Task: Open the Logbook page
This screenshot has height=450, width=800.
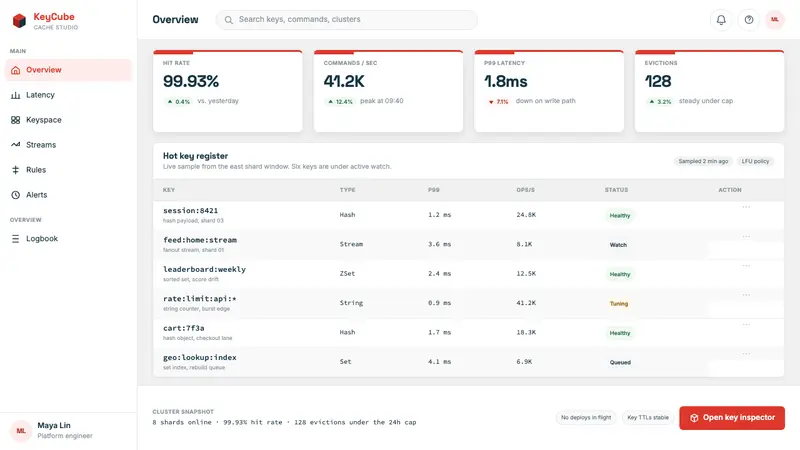Action: coord(68,239)
